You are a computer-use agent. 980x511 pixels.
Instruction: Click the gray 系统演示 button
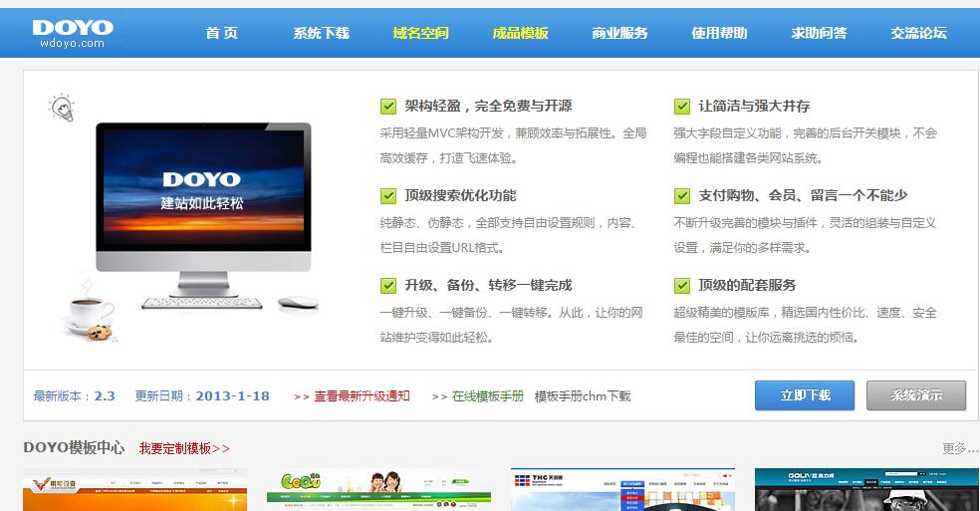(x=916, y=395)
